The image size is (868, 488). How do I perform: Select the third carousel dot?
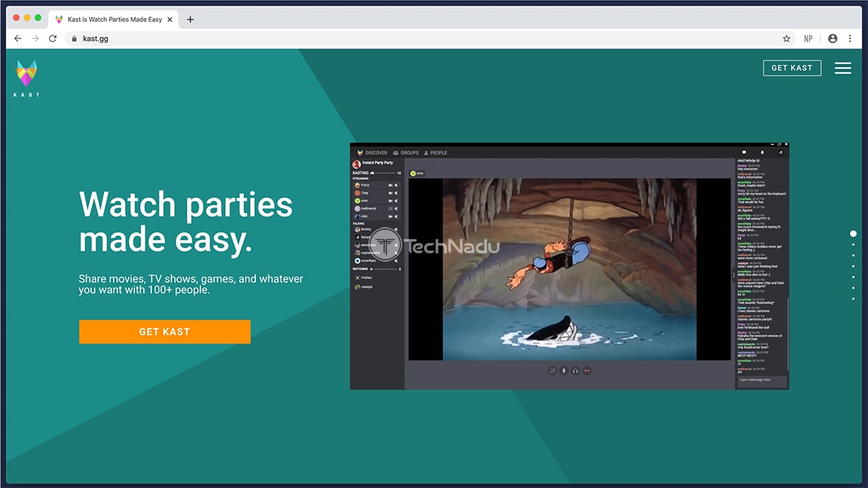(854, 255)
